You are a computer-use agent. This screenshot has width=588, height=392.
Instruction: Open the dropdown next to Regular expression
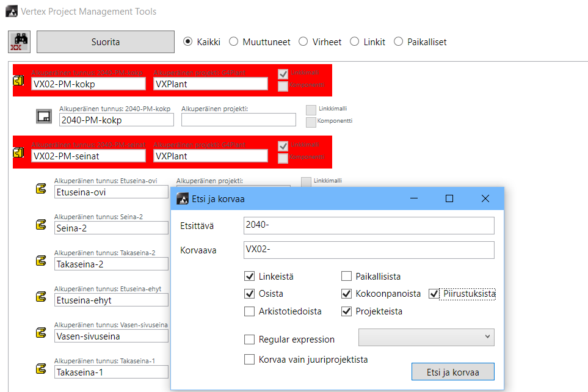point(426,337)
